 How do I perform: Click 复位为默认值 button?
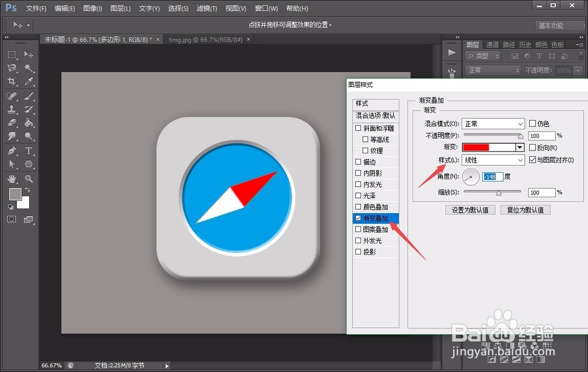(x=525, y=210)
